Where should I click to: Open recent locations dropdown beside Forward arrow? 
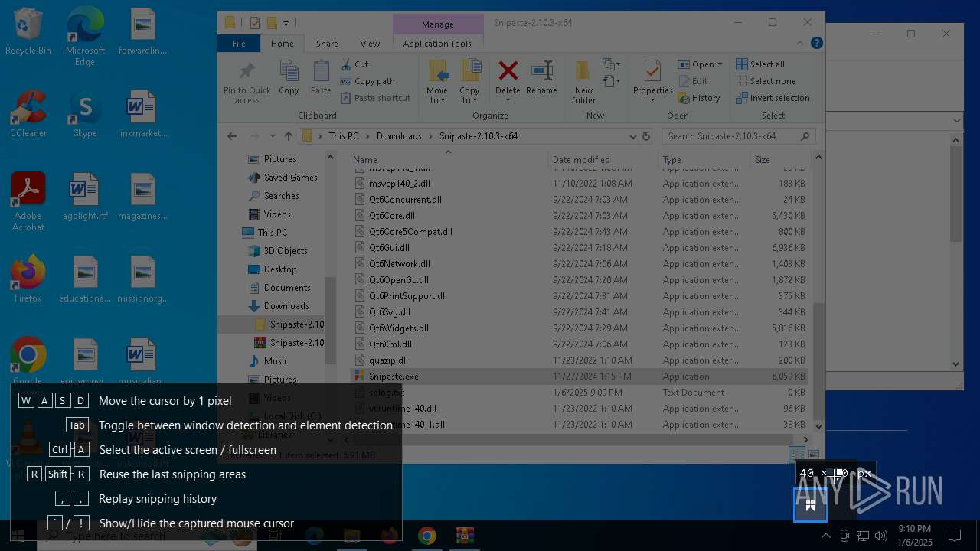(273, 136)
